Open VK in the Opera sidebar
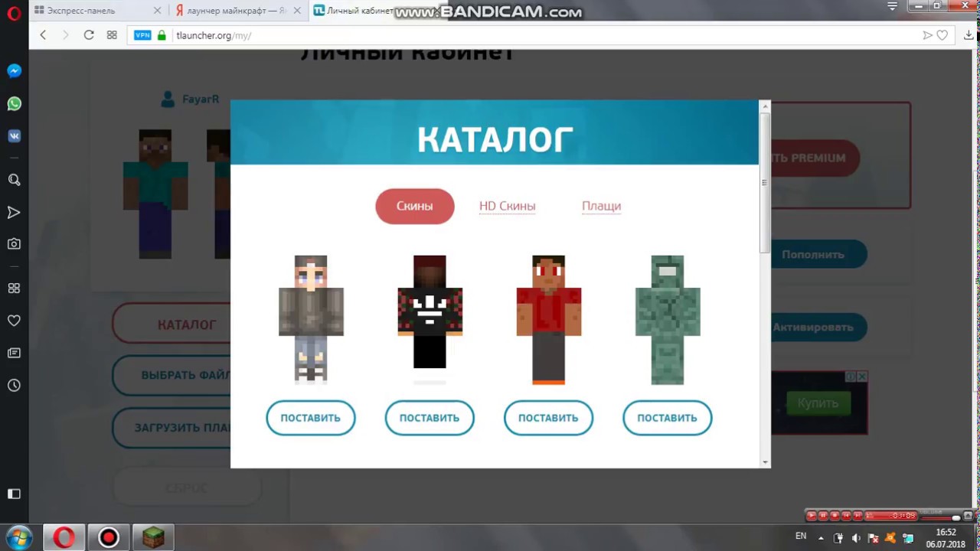The width and height of the screenshot is (980, 551). [14, 135]
